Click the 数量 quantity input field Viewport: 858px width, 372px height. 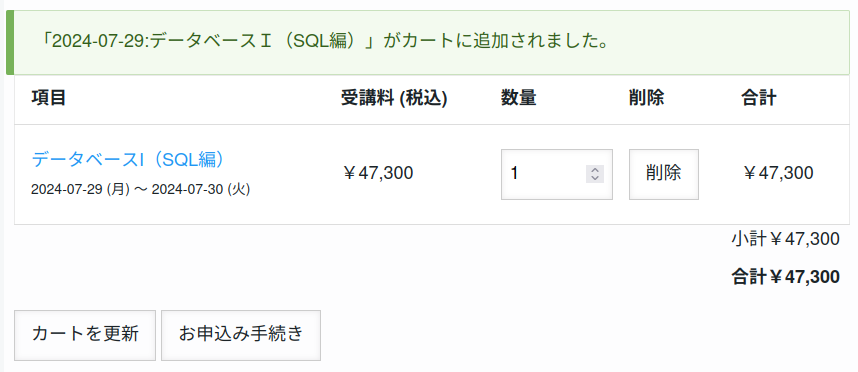(556, 174)
